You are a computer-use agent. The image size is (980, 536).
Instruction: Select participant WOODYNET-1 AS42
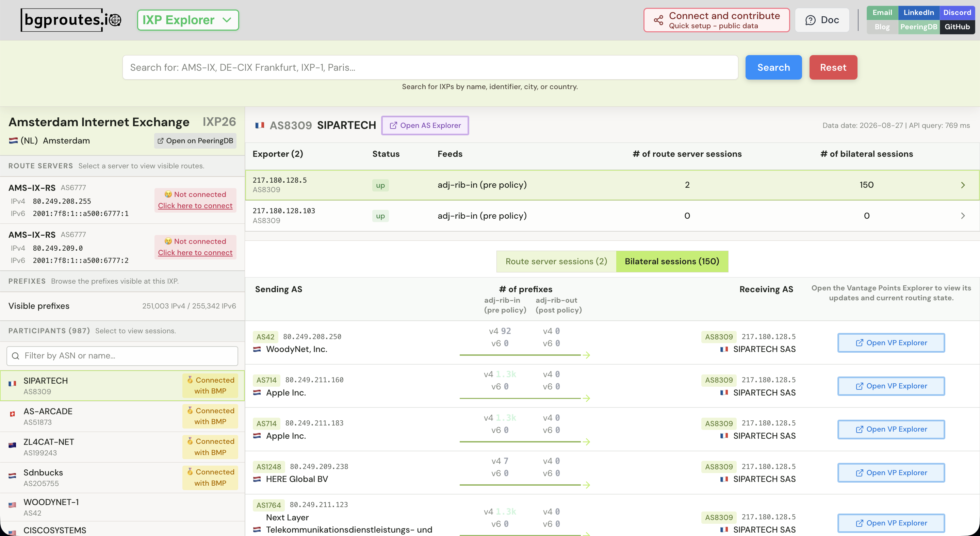[122, 507]
